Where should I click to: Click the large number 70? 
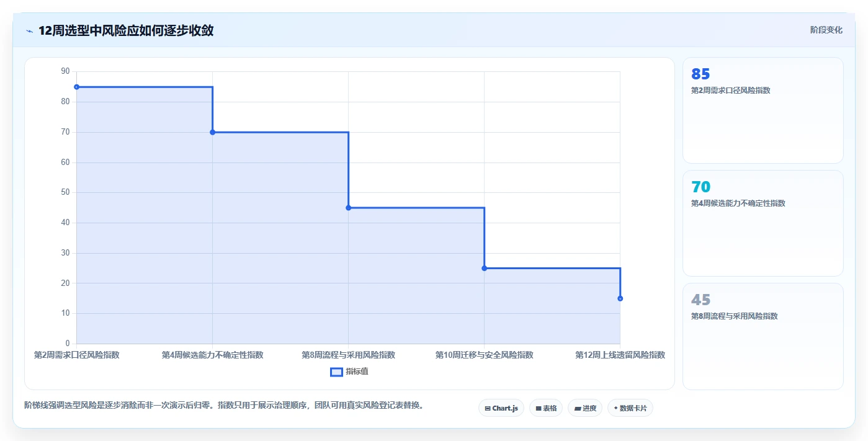pyautogui.click(x=700, y=187)
